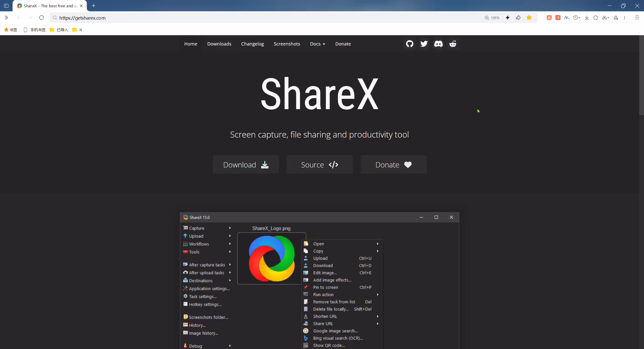The width and height of the screenshot is (644, 349).
Task: Open the Twitter bird icon link
Action: 424,44
